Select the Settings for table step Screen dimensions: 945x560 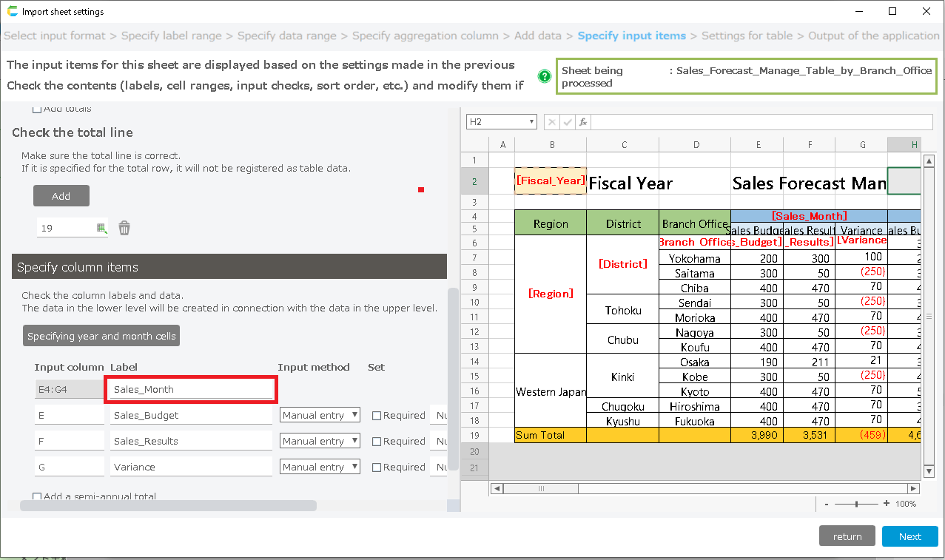click(747, 36)
